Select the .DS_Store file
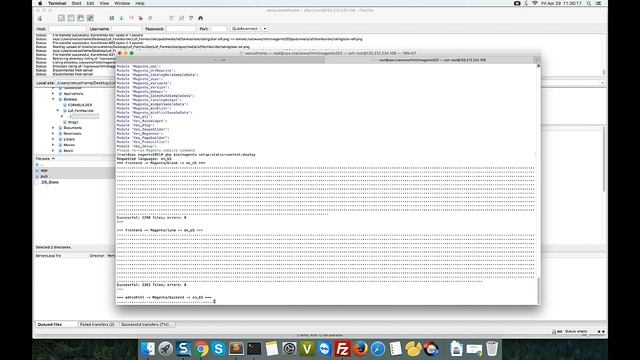This screenshot has height=360, width=640. (50, 182)
